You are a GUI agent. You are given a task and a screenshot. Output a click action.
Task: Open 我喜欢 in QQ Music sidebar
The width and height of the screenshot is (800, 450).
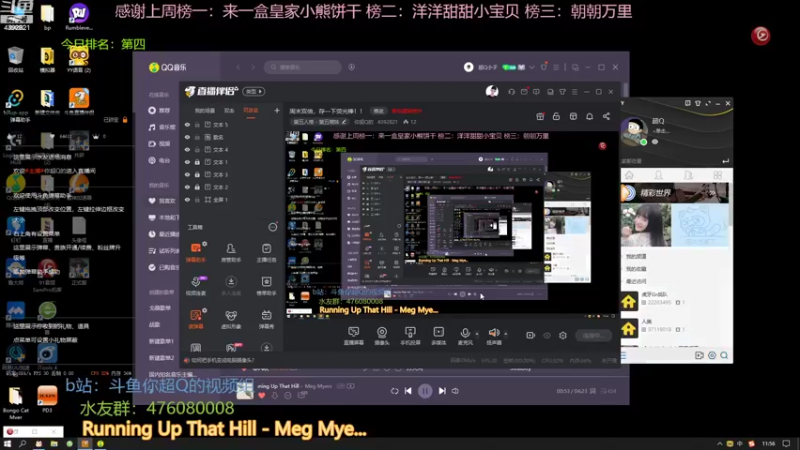pos(162,201)
